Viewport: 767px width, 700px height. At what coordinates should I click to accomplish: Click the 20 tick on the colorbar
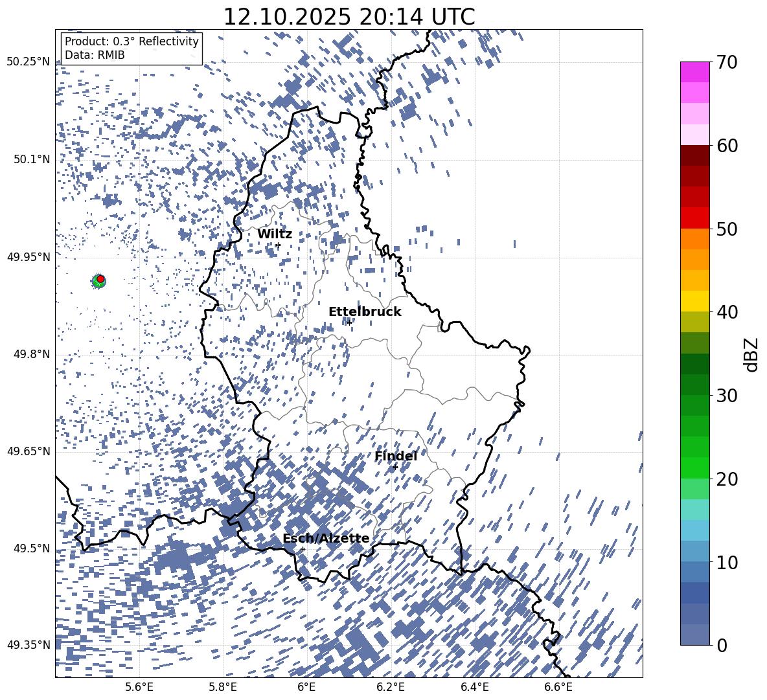tap(727, 479)
